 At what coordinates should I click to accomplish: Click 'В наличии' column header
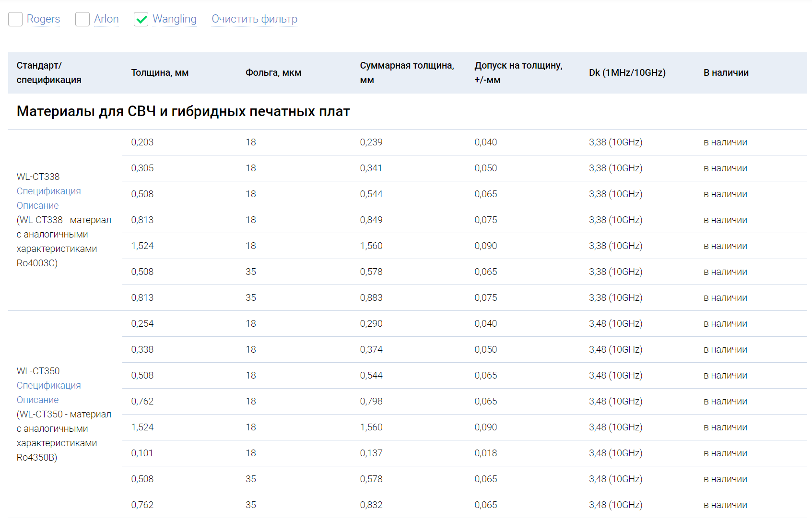tap(726, 72)
